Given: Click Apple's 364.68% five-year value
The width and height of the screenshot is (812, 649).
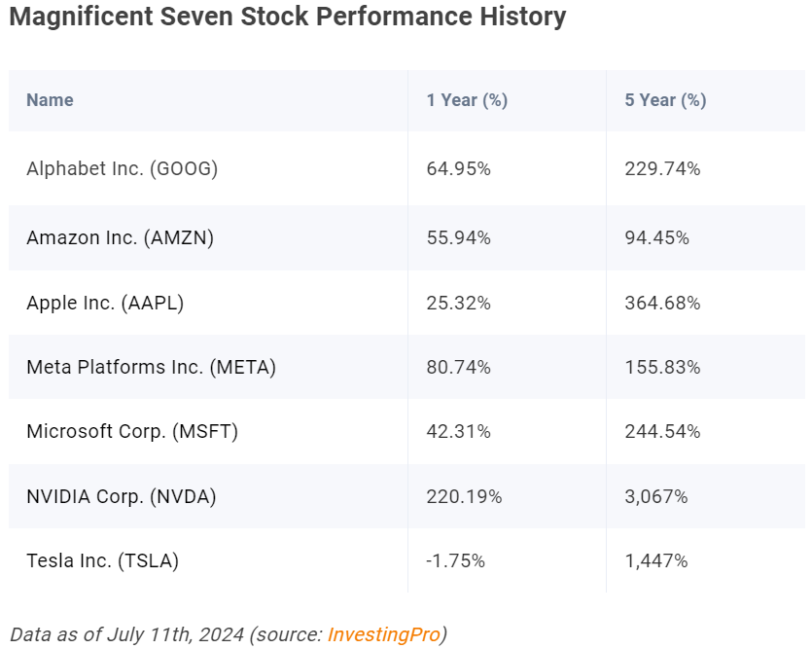Looking at the screenshot, I should [662, 303].
